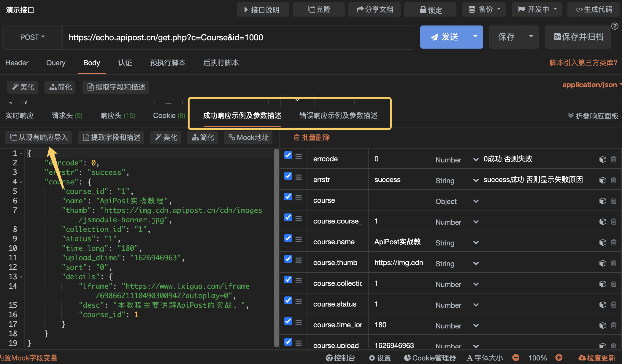Open the Header tab
Screen dimensions: 622x364
(x=17, y=63)
